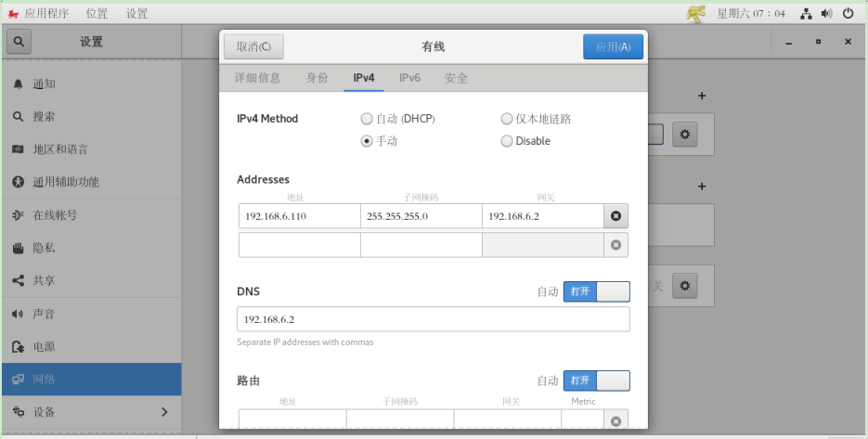This screenshot has width=868, height=439.
Task: Open the 位置 menu in top bar
Action: 97,14
